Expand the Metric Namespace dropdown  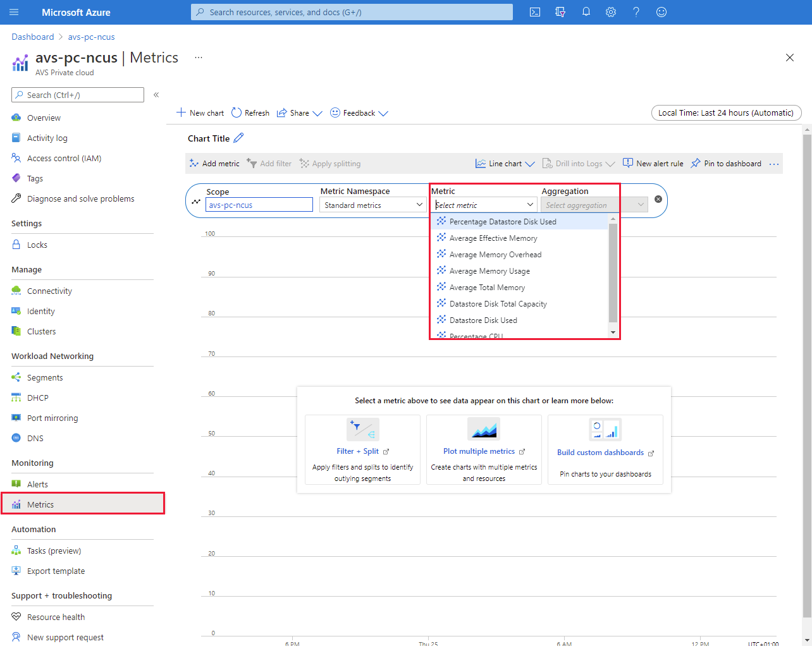tap(372, 205)
